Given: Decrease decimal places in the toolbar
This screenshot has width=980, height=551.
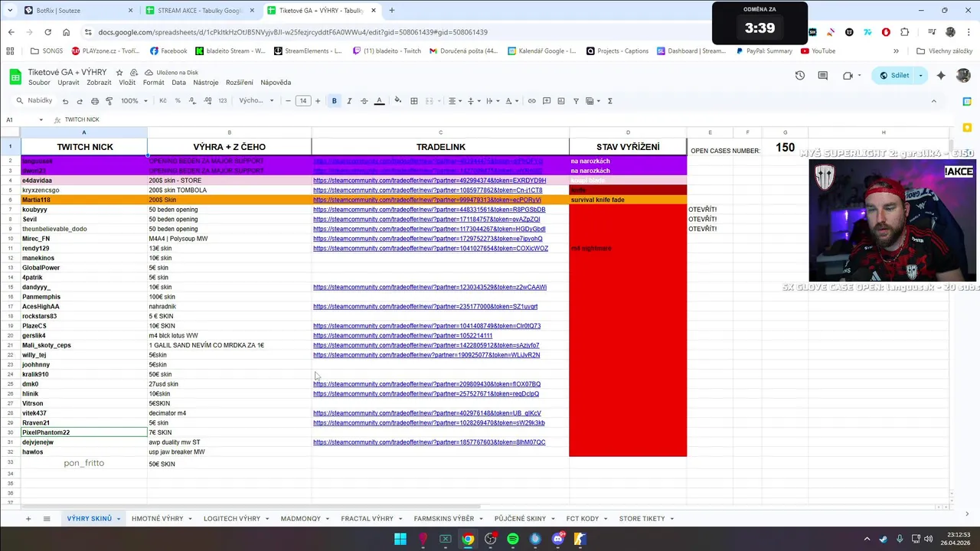Looking at the screenshot, I should click(192, 101).
